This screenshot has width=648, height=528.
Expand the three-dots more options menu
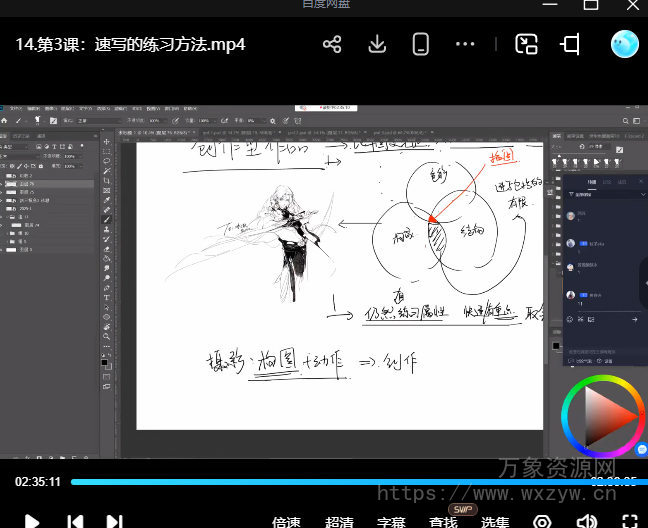tap(465, 45)
